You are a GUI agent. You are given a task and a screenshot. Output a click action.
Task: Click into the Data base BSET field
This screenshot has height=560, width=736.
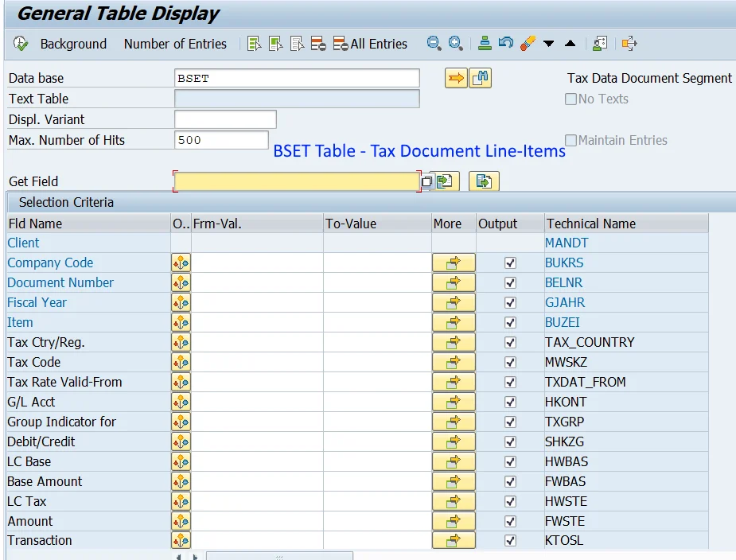297,79
